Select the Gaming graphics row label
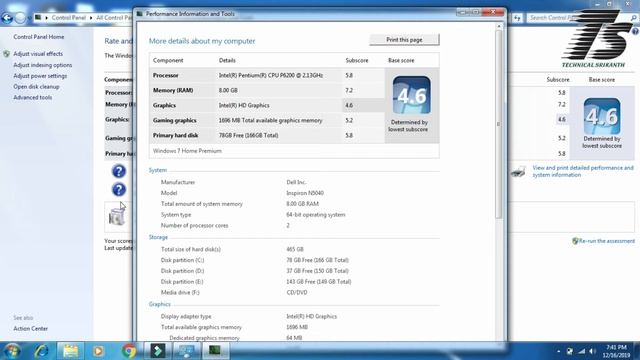This screenshot has width=640, height=360. tap(175, 120)
